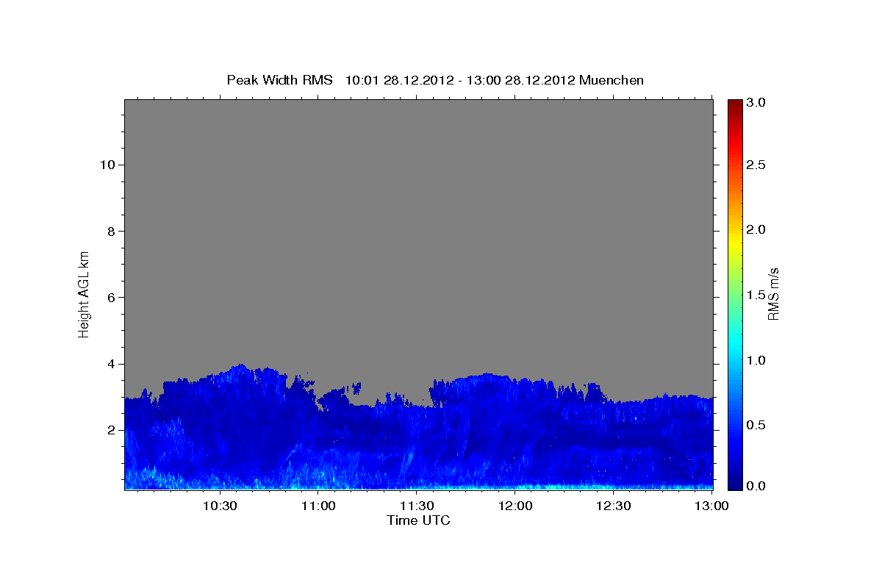
Task: Click the height tick label 8
Action: [111, 231]
